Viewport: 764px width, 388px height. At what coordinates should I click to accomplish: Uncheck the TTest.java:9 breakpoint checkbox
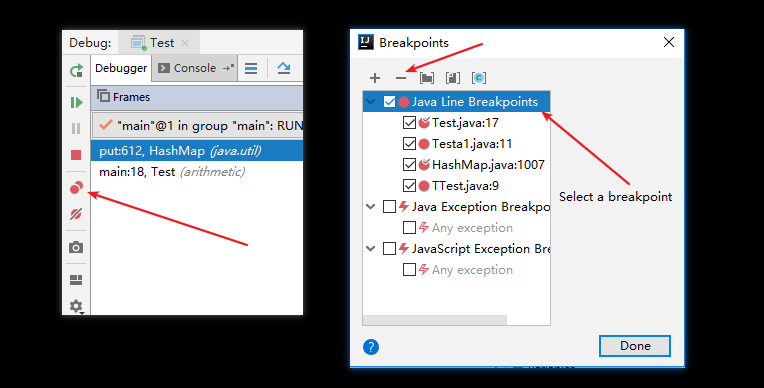(x=409, y=186)
